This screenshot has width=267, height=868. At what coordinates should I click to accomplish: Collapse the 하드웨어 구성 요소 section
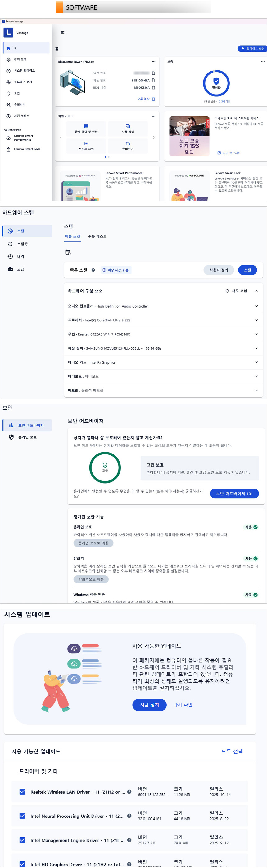click(x=256, y=291)
